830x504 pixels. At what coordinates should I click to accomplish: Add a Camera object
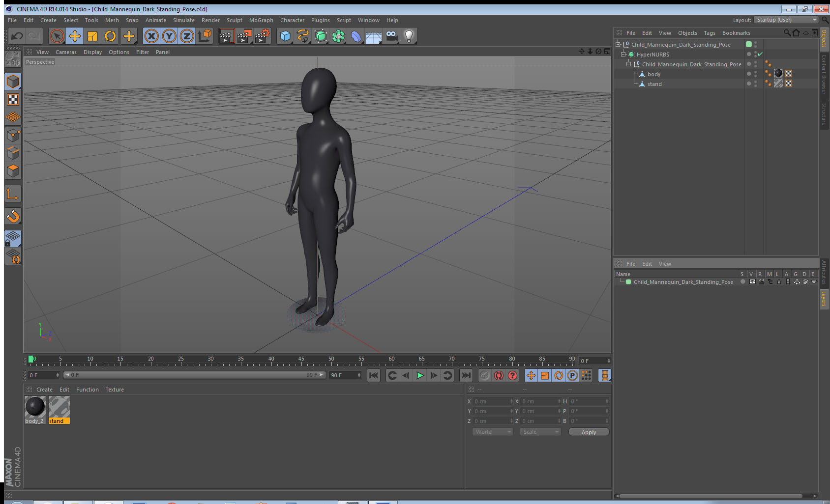[x=391, y=36]
